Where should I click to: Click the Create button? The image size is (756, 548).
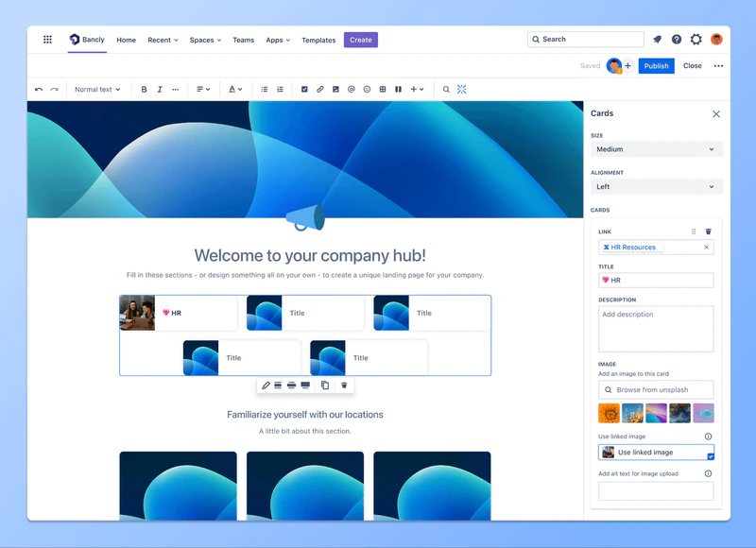[361, 40]
